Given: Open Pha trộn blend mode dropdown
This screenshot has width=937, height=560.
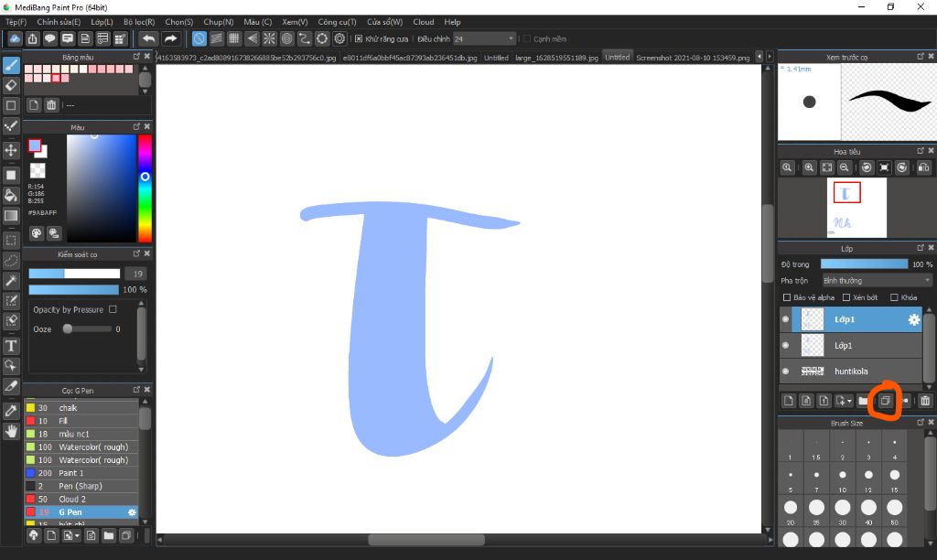Looking at the screenshot, I should [x=877, y=280].
